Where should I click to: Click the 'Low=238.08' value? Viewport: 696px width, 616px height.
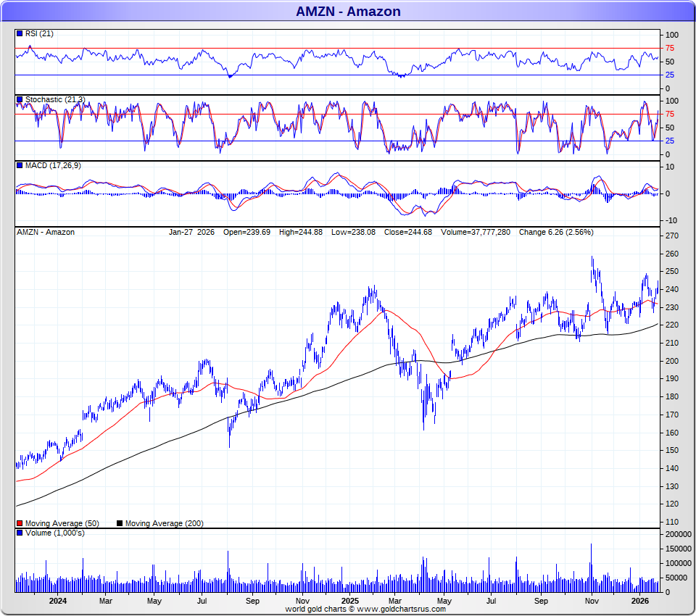coord(353,232)
